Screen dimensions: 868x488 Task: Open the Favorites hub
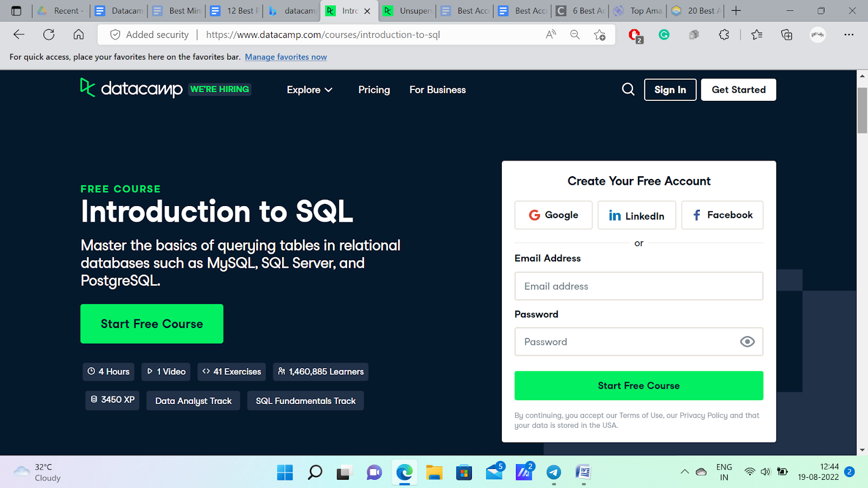coord(757,35)
